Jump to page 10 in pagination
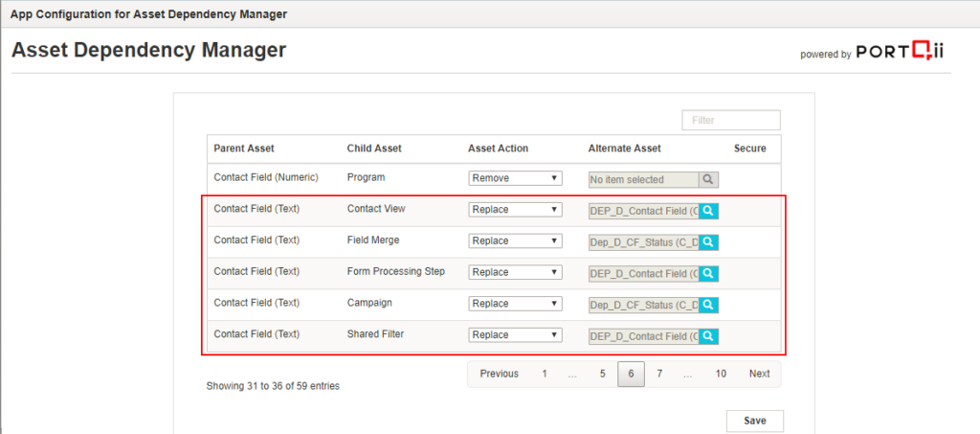 point(720,374)
